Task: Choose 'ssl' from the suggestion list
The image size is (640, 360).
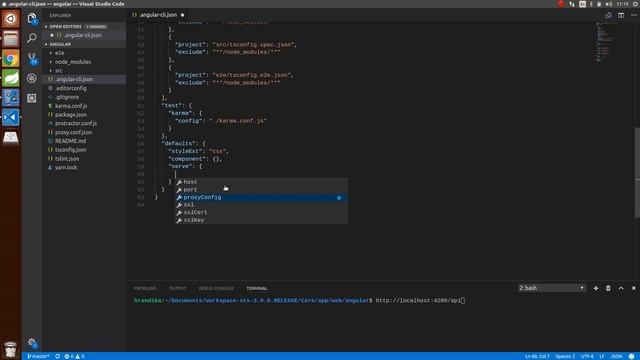Action: [261, 205]
